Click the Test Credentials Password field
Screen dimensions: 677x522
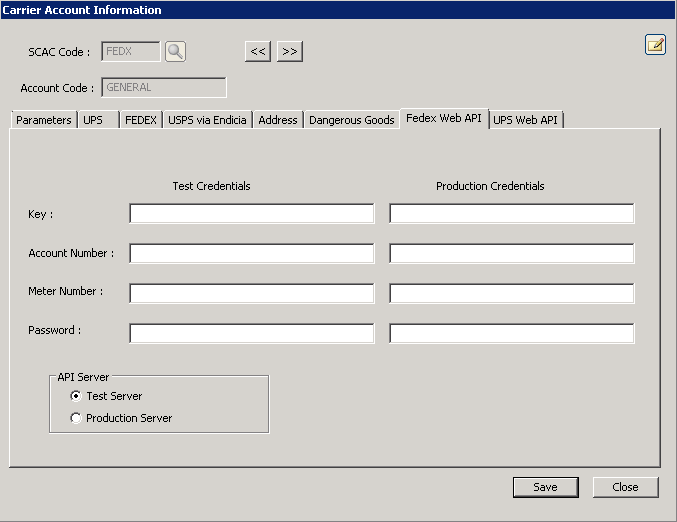(251, 333)
